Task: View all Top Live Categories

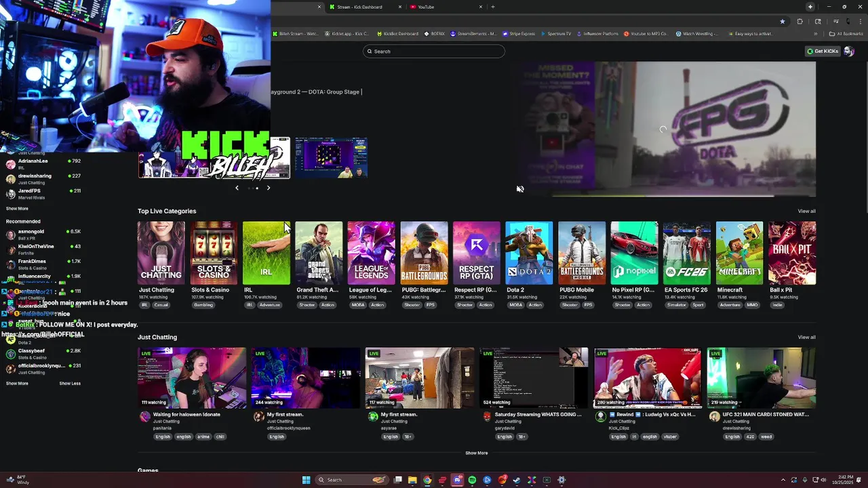Action: click(x=806, y=211)
